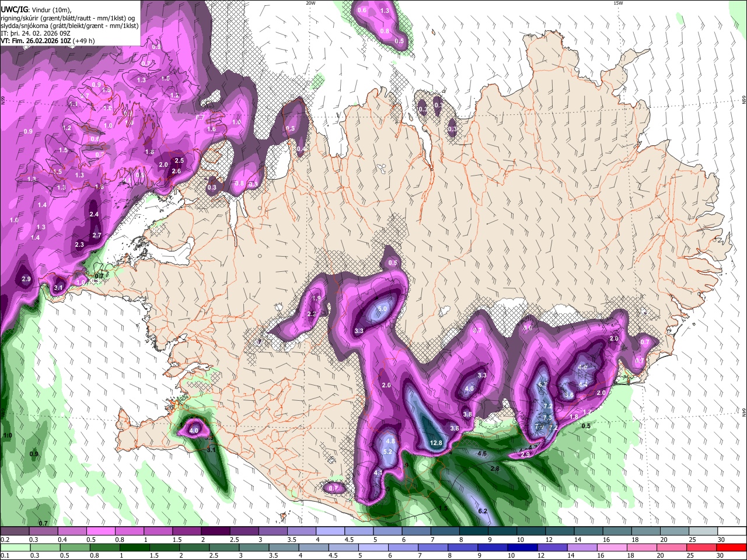Select the 2.6 value in Westfjords area
747x560 pixels.
[x=176, y=171]
